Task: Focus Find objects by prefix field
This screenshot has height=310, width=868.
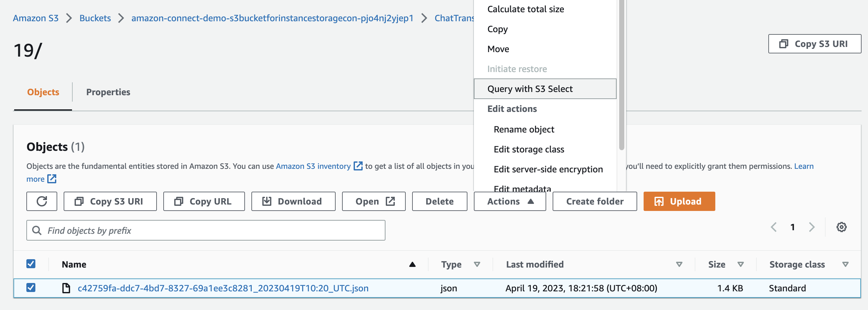Action: coord(206,230)
